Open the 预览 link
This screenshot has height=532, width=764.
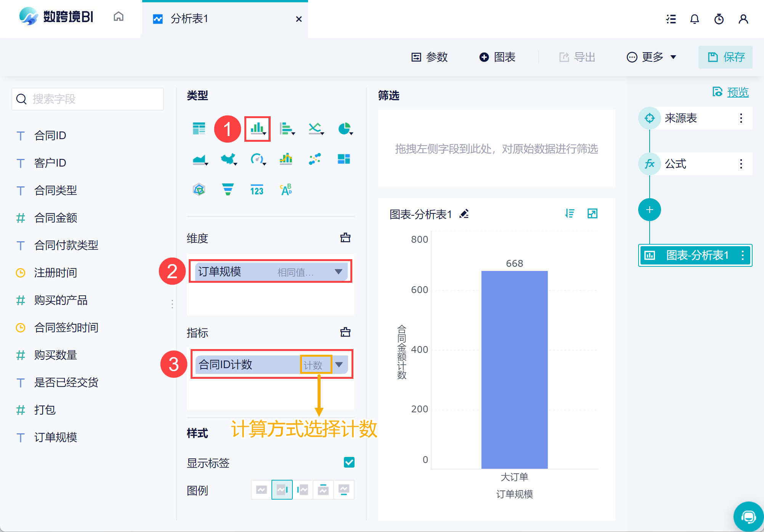738,92
